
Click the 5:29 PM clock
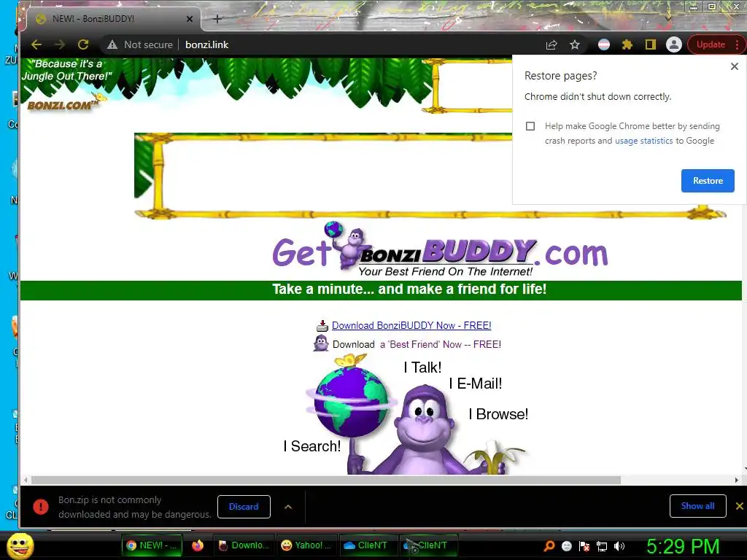pos(683,546)
